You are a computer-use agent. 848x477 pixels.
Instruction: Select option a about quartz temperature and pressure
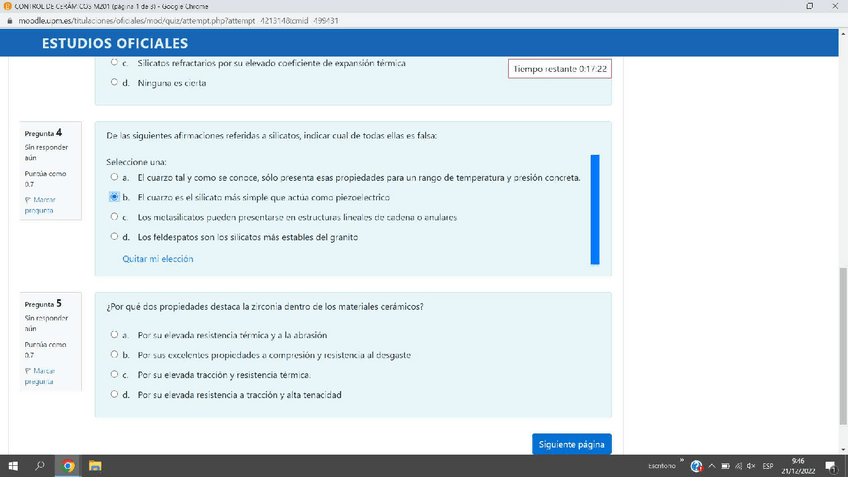[114, 177]
